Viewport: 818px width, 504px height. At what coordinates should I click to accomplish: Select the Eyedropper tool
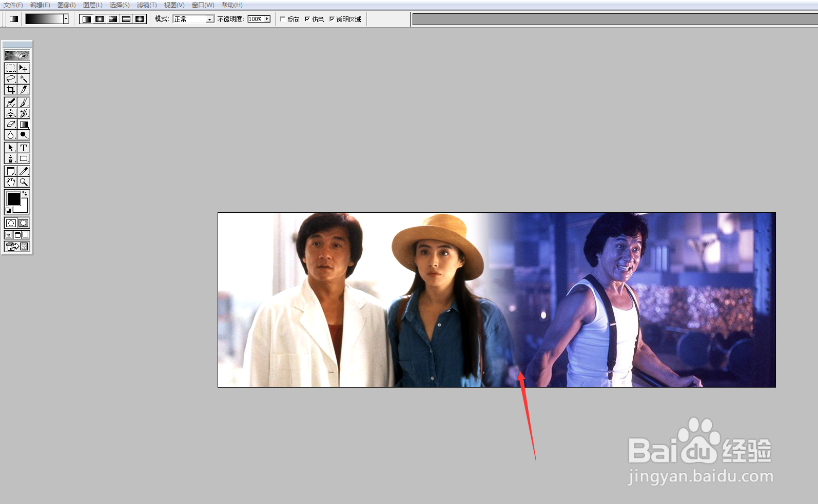pos(24,171)
